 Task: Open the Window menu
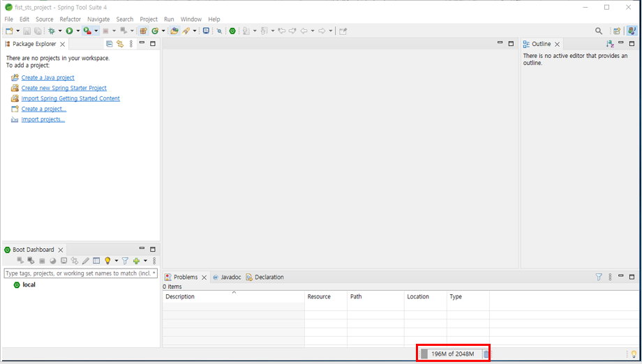coord(191,20)
